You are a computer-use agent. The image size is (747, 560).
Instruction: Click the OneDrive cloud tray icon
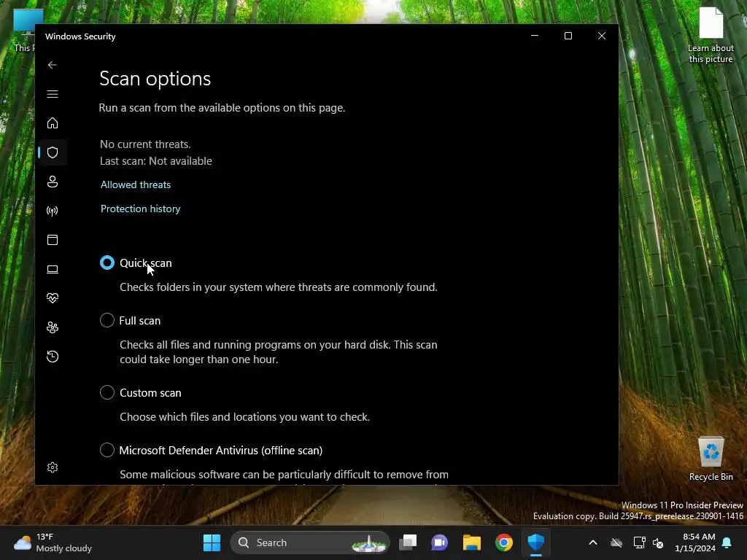[616, 542]
